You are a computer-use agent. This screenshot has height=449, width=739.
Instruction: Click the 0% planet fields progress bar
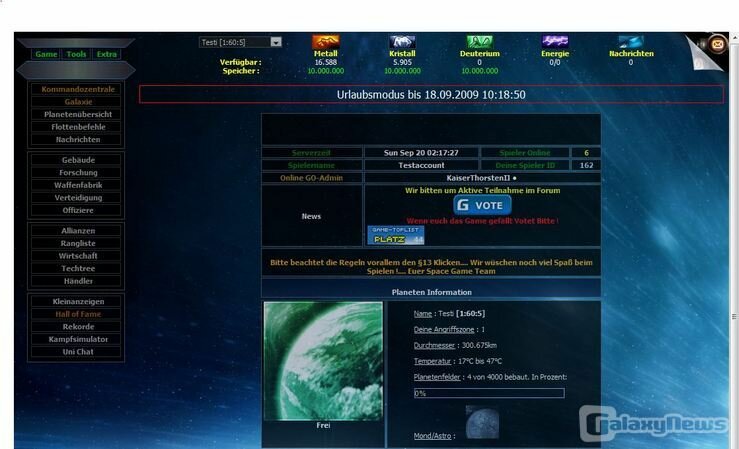pyautogui.click(x=489, y=393)
